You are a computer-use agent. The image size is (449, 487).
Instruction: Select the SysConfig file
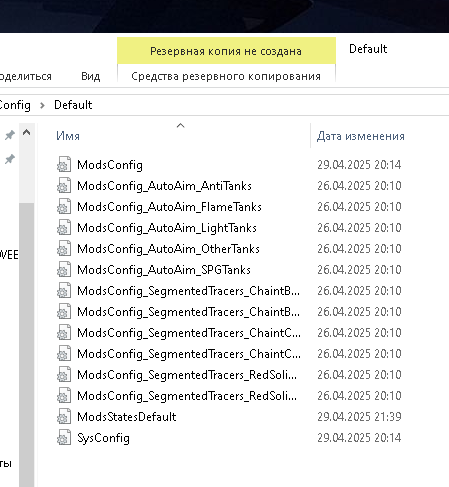(103, 438)
